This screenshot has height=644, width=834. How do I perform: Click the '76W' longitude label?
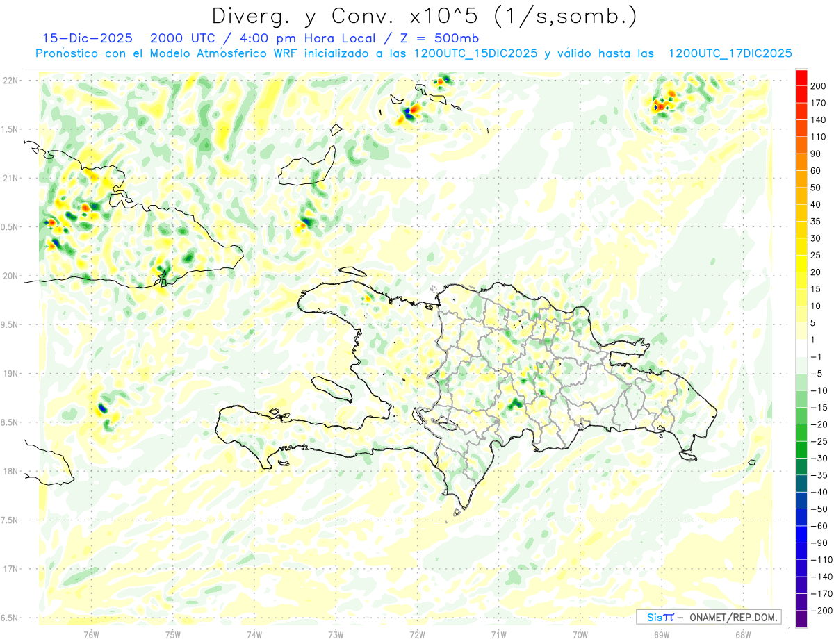click(x=91, y=634)
